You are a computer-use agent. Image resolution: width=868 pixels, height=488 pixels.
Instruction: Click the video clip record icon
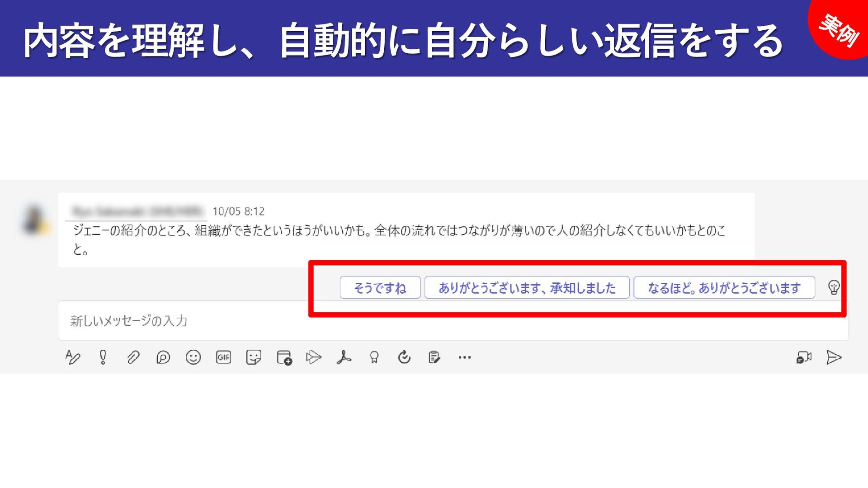[x=803, y=357]
